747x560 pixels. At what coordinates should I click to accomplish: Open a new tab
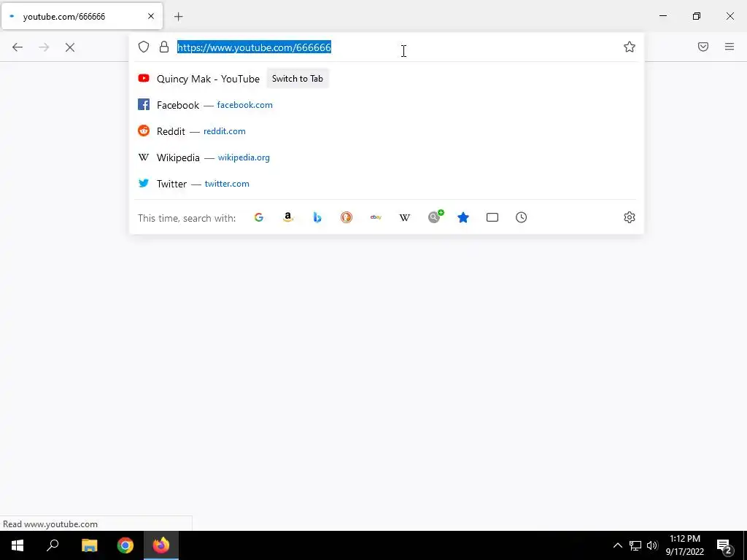[178, 17]
